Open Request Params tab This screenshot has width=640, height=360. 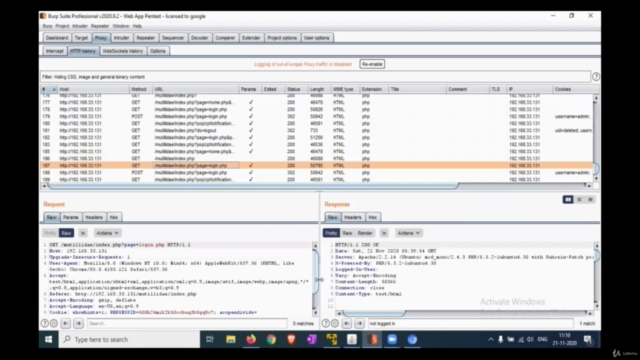pyautogui.click(x=71, y=218)
